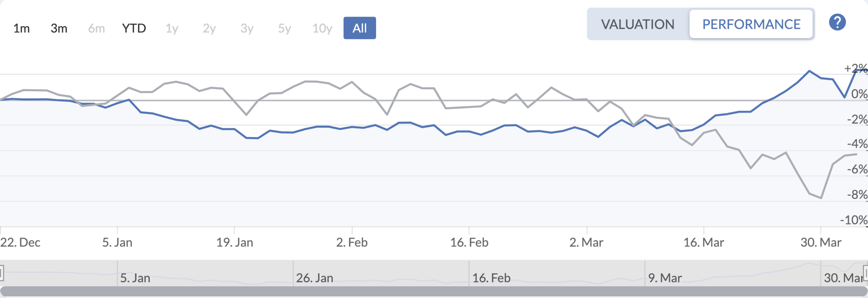Click 26. Jan in the navigator timeline
868x298 pixels.
314,278
